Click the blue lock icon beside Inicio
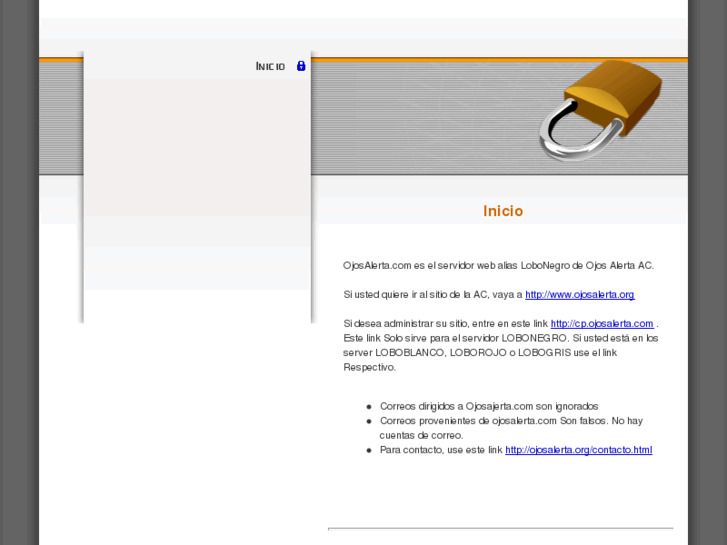The image size is (727, 545). (x=301, y=66)
